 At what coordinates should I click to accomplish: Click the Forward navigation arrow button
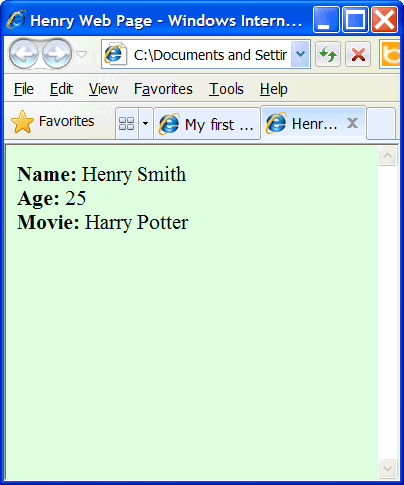point(57,54)
